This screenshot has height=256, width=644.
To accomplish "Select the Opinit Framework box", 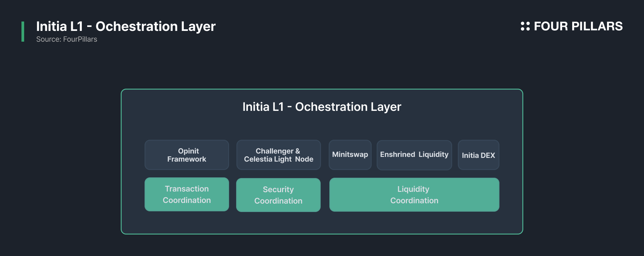I will click(187, 155).
